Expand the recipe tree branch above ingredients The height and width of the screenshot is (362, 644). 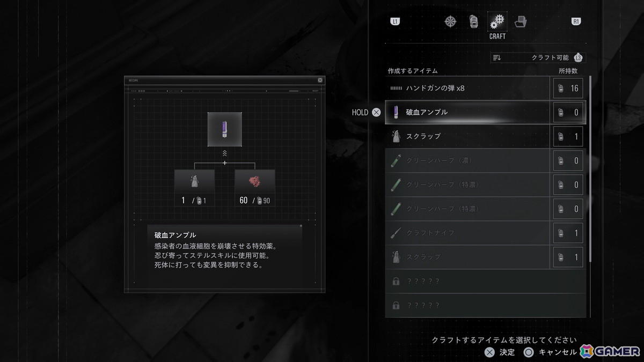[x=225, y=152]
